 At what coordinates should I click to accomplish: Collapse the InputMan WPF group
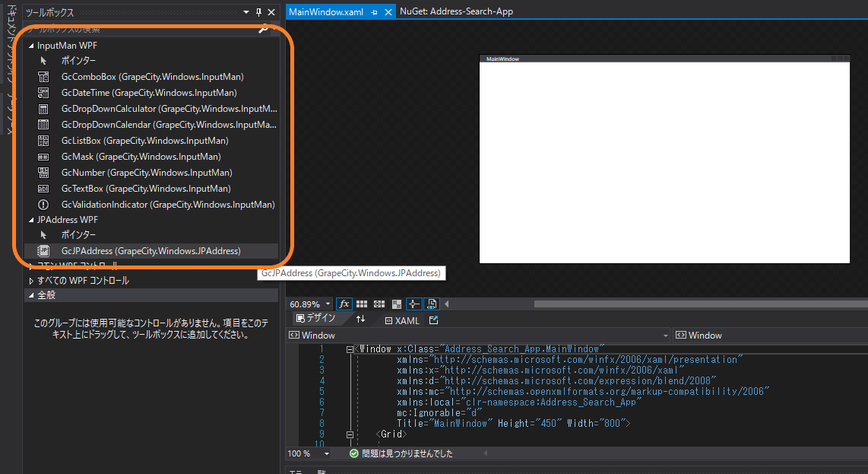click(x=31, y=46)
